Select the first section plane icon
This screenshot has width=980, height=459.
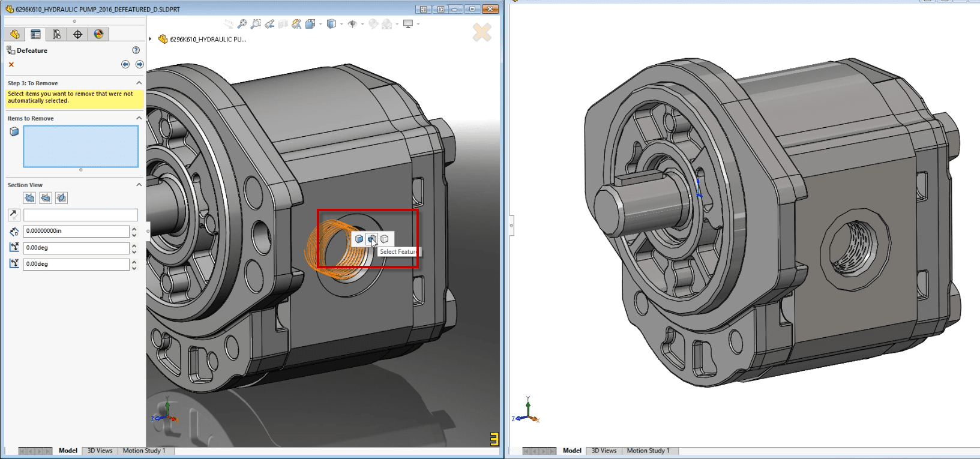point(29,197)
